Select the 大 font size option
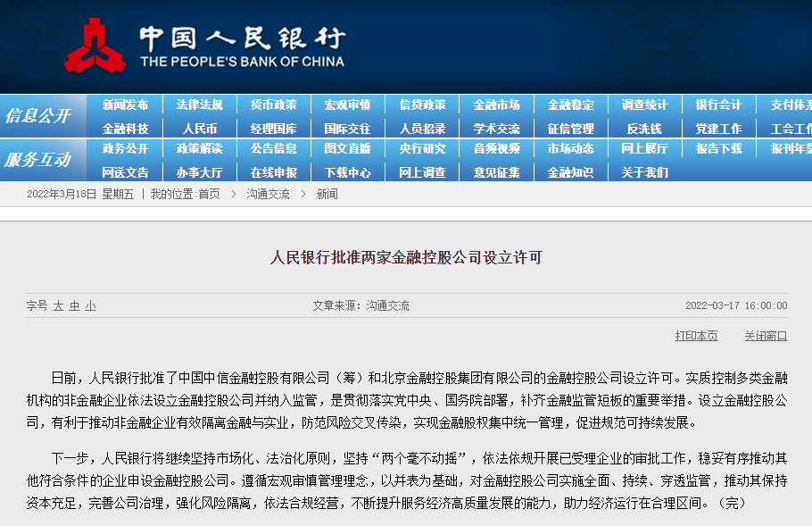The image size is (812, 526). point(57,305)
